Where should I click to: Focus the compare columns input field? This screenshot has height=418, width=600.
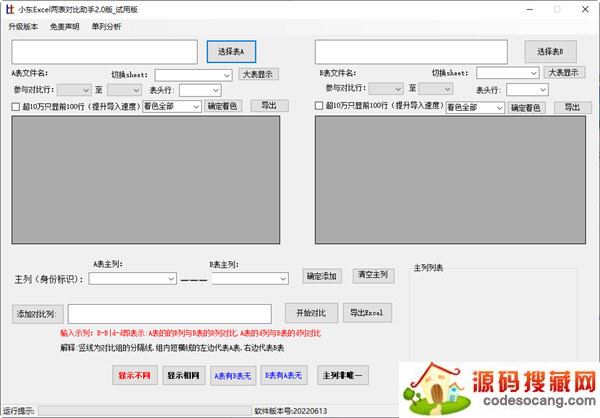click(170, 314)
